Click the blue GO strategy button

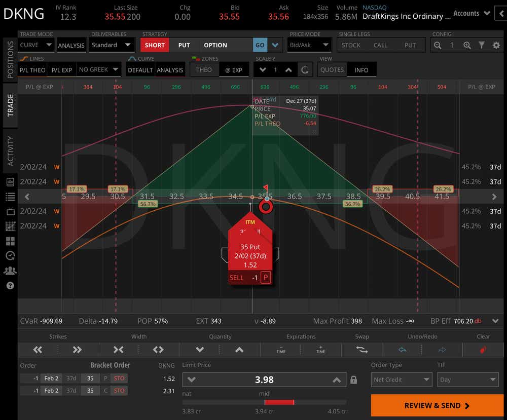260,45
